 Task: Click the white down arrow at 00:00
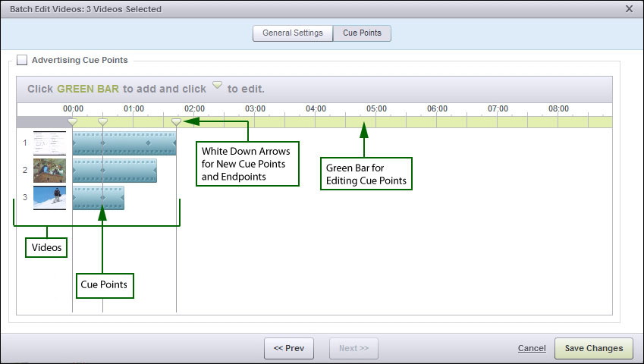pyautogui.click(x=72, y=122)
